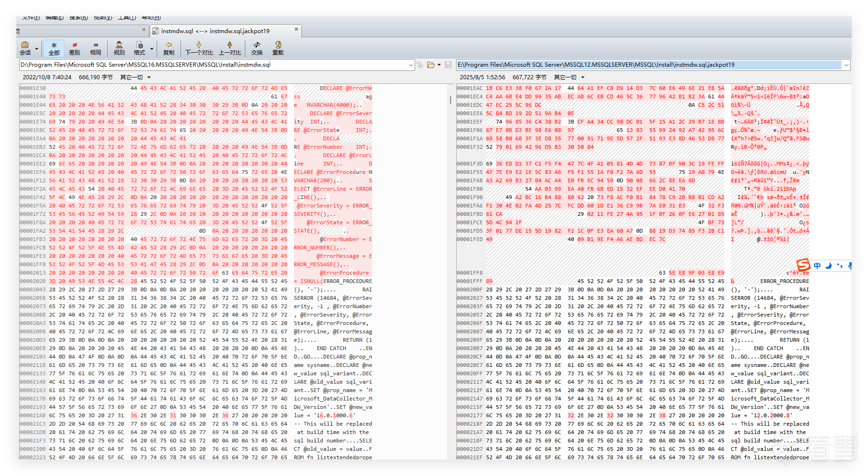868x476 pixels.
Task: Click offset 00002103 in the left pane
Action: pyautogui.click(x=33, y=357)
